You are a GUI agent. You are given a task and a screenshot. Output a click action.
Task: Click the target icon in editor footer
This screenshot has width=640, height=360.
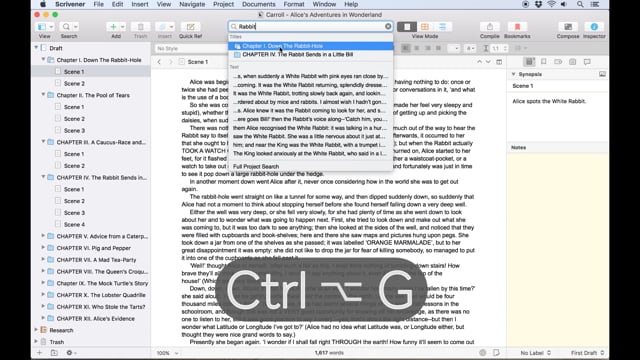coord(482,353)
